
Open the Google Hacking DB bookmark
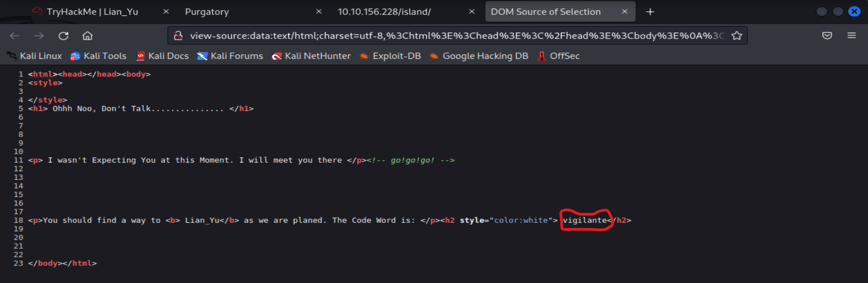[x=479, y=56]
